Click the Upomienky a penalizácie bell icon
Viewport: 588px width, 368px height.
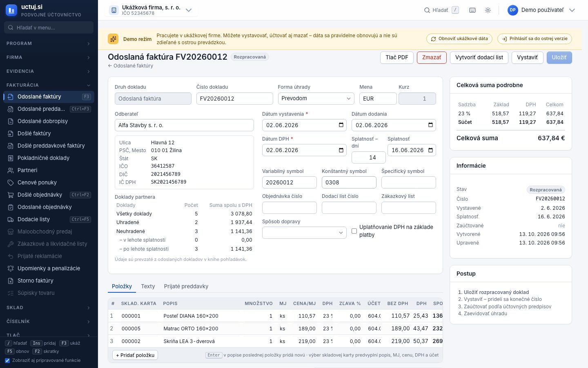pyautogui.click(x=11, y=268)
